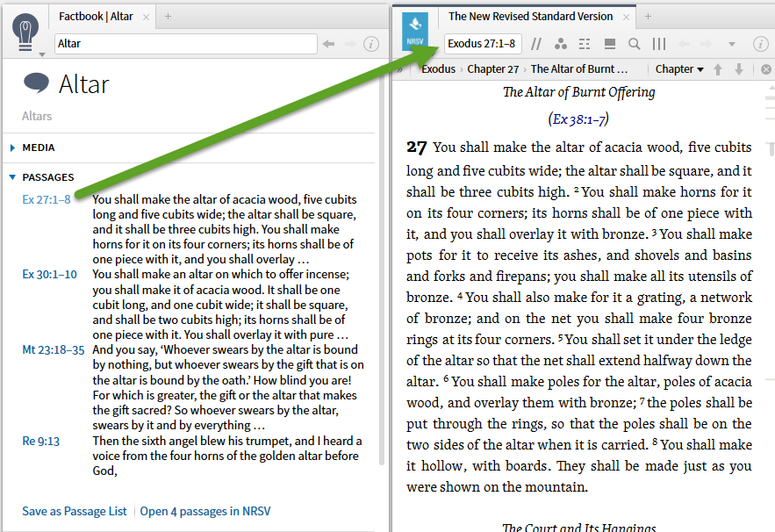This screenshot has width=775, height=532.
Task: Open the Ex 27:1–8 passage link
Action: (x=47, y=199)
